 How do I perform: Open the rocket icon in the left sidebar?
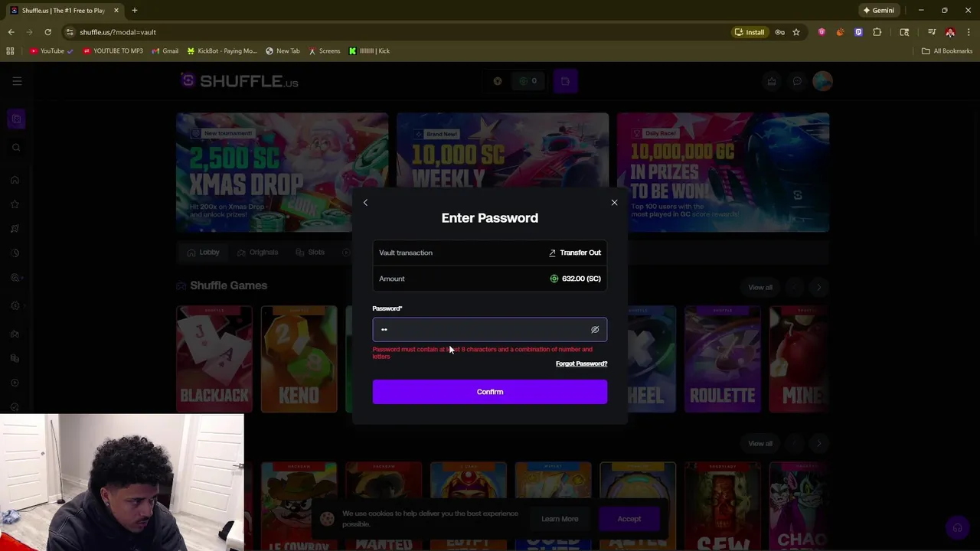tap(15, 229)
